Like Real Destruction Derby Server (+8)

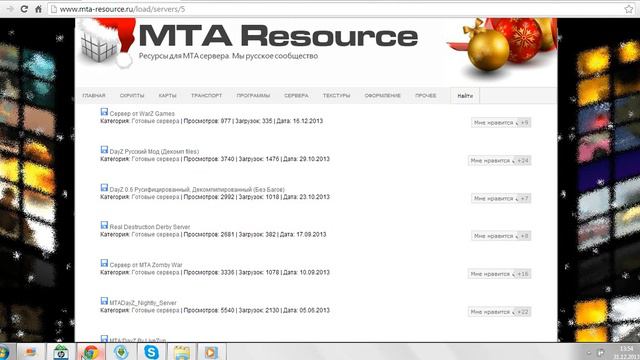pos(501,236)
